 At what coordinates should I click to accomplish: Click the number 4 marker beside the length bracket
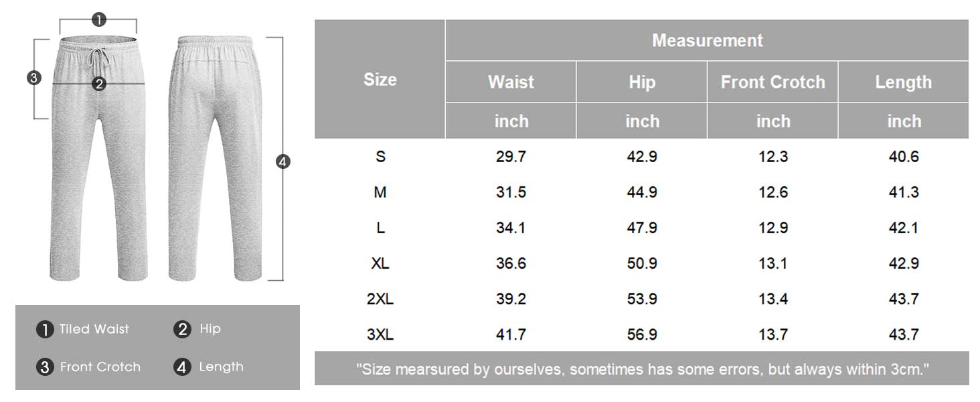pyautogui.click(x=283, y=161)
